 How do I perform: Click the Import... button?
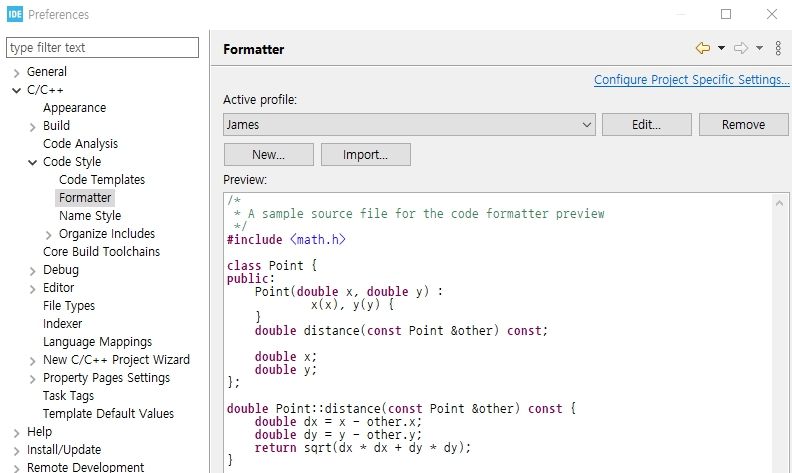click(364, 155)
